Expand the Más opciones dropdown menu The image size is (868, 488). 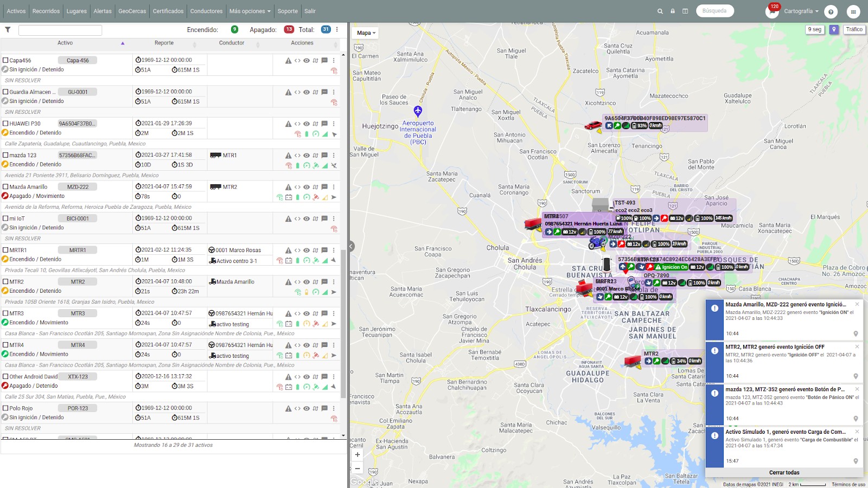250,11
